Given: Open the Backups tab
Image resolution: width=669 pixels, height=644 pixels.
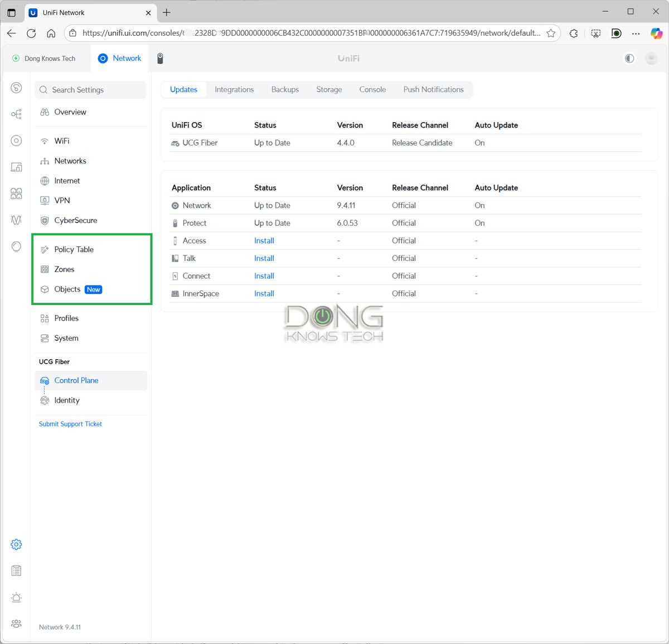Looking at the screenshot, I should pos(285,90).
